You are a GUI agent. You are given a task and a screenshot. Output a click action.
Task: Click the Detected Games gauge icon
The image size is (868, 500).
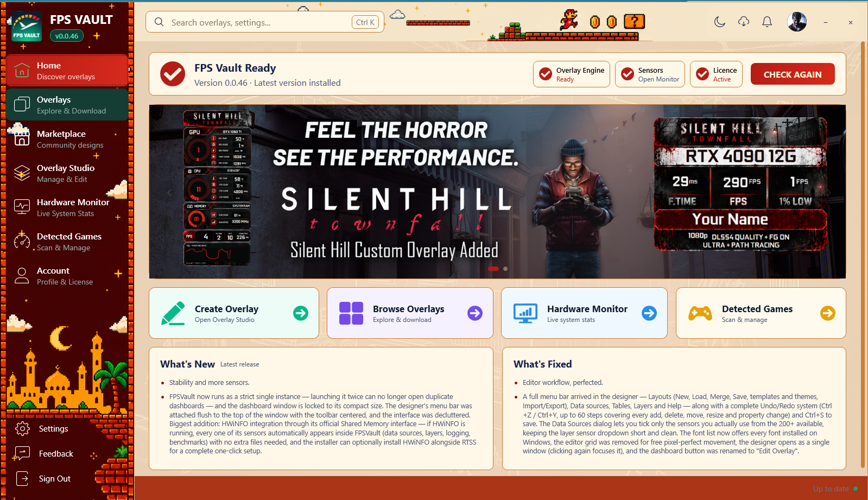[22, 242]
